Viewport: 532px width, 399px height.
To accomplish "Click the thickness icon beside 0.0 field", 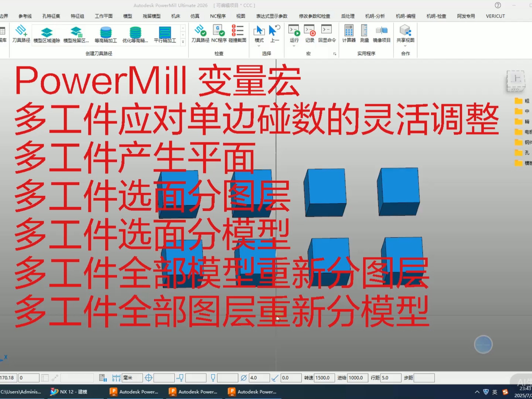I will (275, 378).
